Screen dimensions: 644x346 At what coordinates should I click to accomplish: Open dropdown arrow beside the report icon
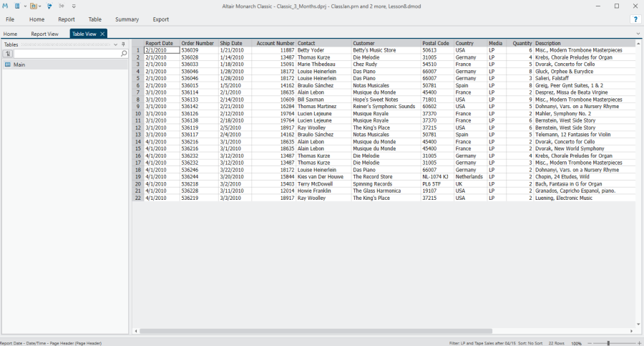click(25, 6)
